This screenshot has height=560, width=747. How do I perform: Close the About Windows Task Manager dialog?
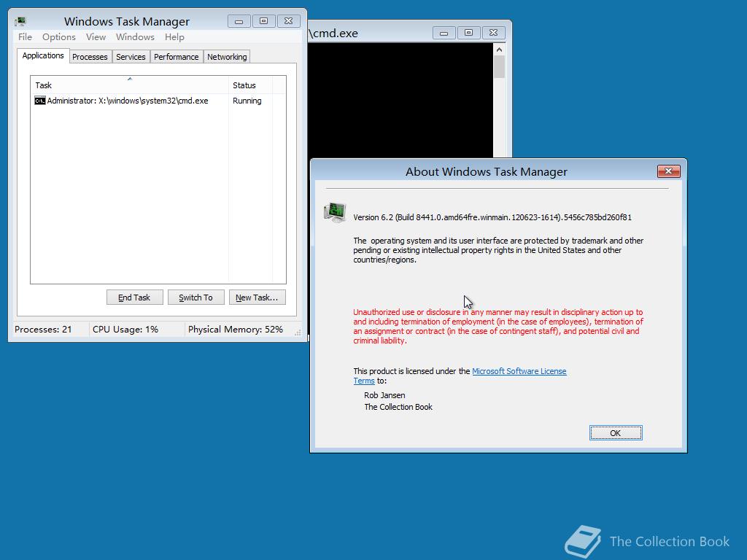coord(669,171)
